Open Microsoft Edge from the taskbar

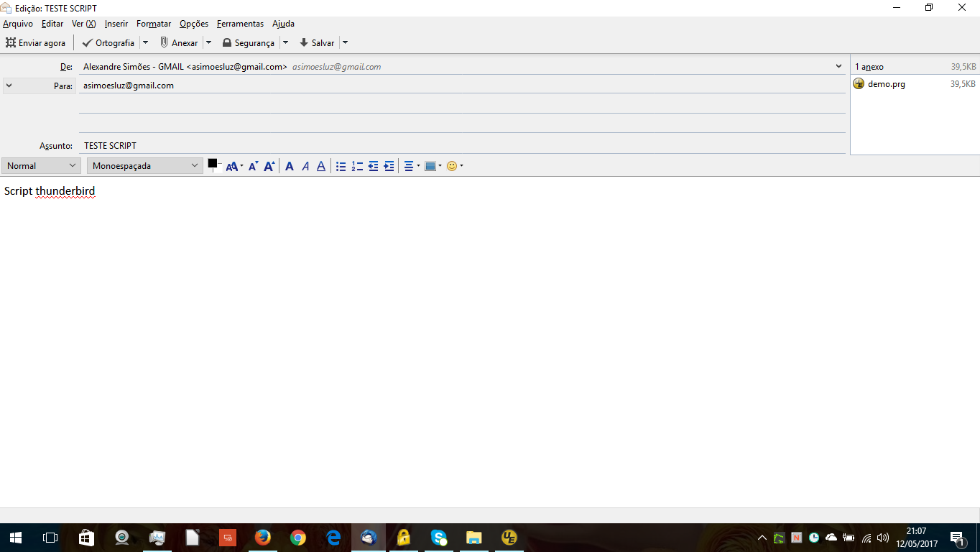point(333,537)
